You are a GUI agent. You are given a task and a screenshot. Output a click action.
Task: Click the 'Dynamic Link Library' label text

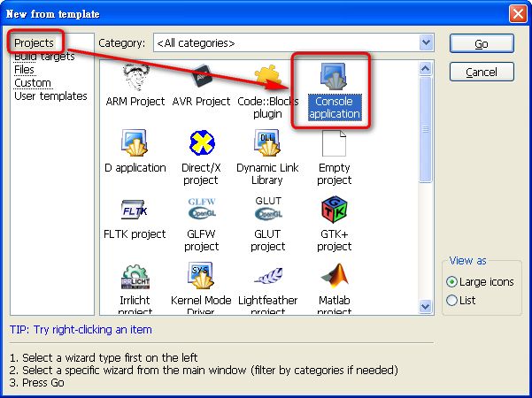point(267,173)
